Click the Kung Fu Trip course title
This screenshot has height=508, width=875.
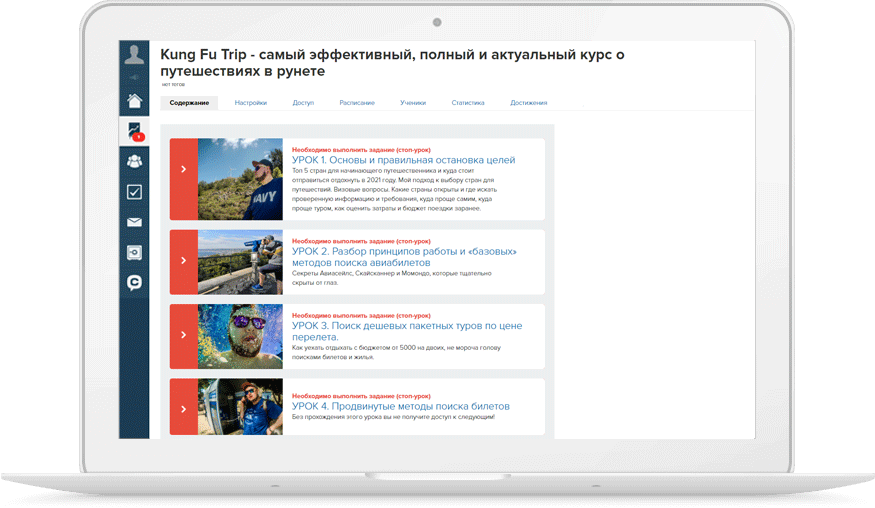point(392,63)
